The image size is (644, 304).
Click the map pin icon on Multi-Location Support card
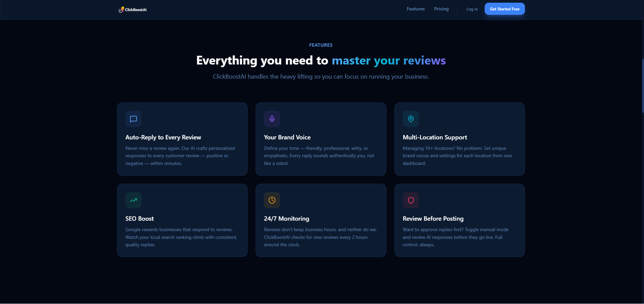click(411, 119)
